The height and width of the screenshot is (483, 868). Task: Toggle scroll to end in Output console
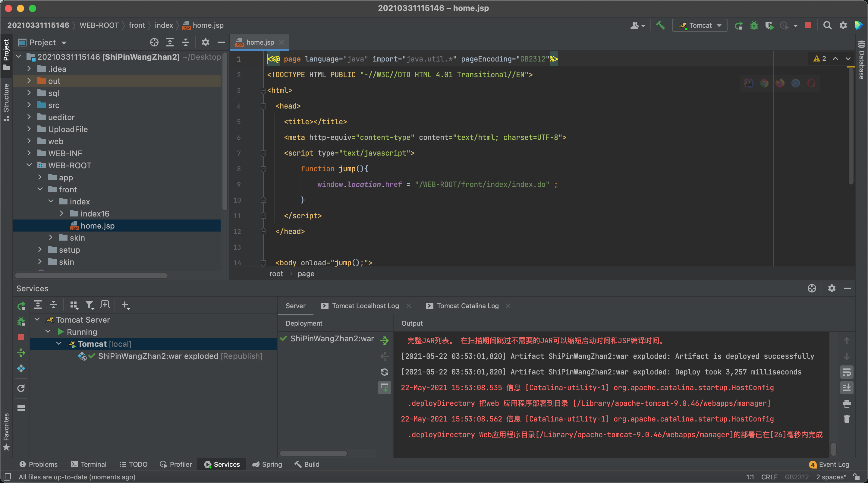pyautogui.click(x=847, y=388)
